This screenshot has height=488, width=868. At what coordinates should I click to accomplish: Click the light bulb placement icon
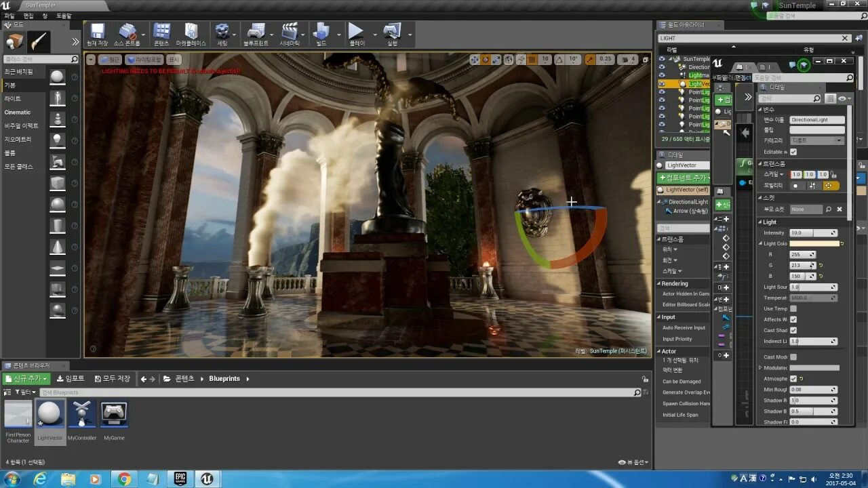click(58, 140)
